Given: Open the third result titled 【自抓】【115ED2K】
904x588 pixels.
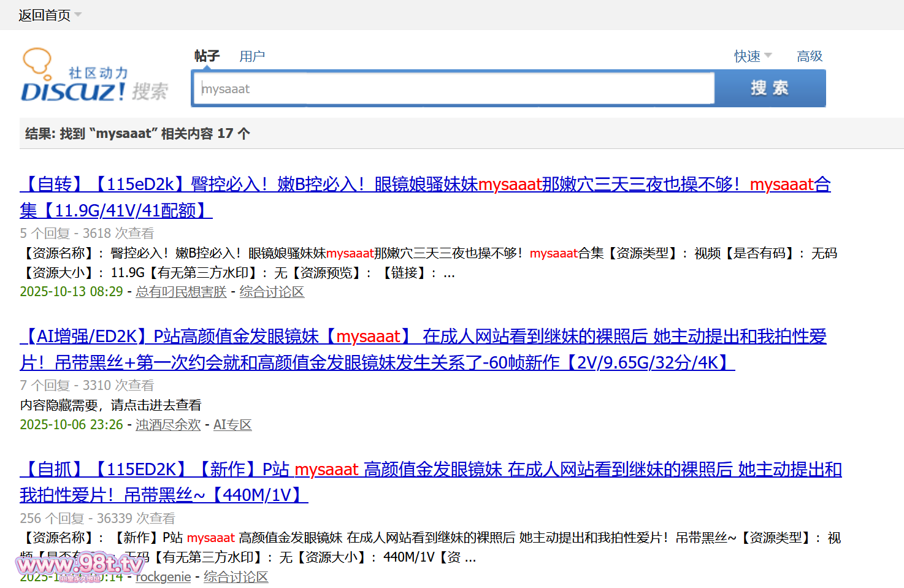Looking at the screenshot, I should (430, 470).
